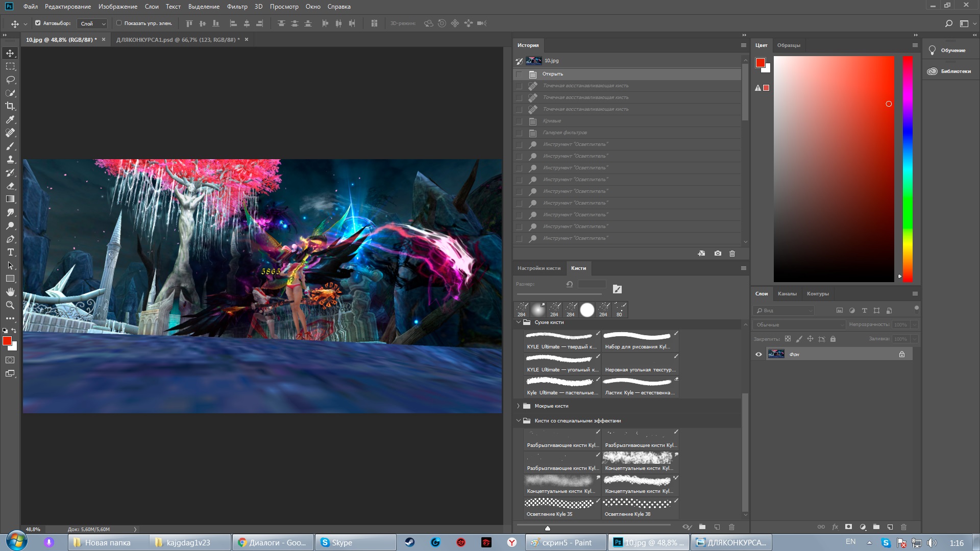Viewport: 980px width, 551px height.
Task: Open the Слой autoselect dropdown
Action: (92, 23)
